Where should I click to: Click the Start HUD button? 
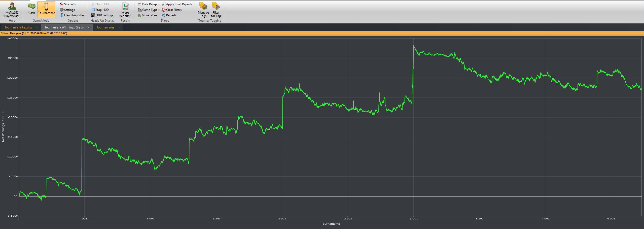point(100,4)
